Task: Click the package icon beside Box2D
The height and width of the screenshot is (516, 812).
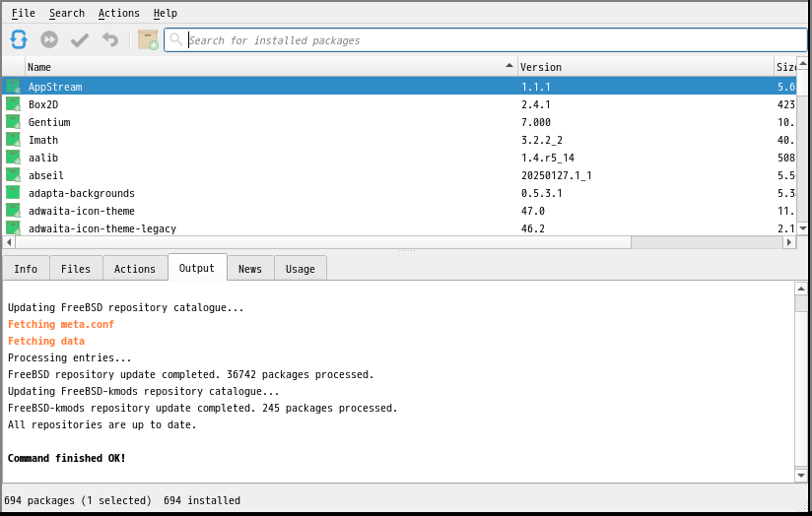Action: (x=13, y=104)
